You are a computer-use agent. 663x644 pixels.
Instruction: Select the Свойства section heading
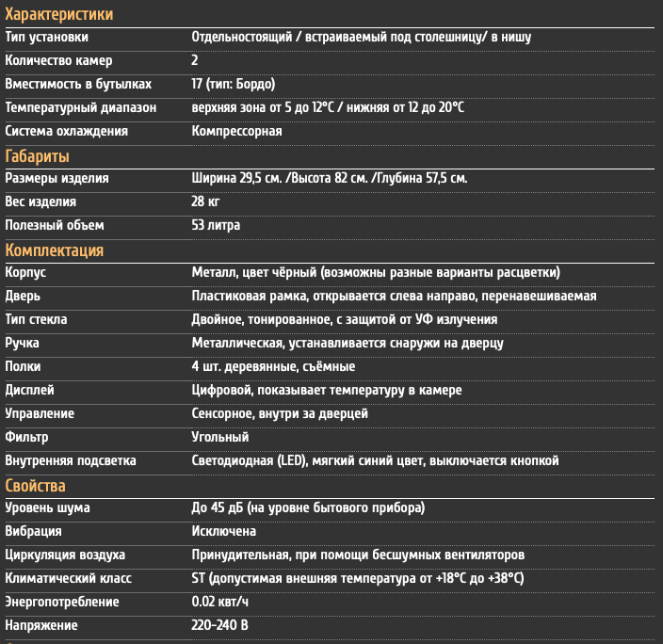35,486
